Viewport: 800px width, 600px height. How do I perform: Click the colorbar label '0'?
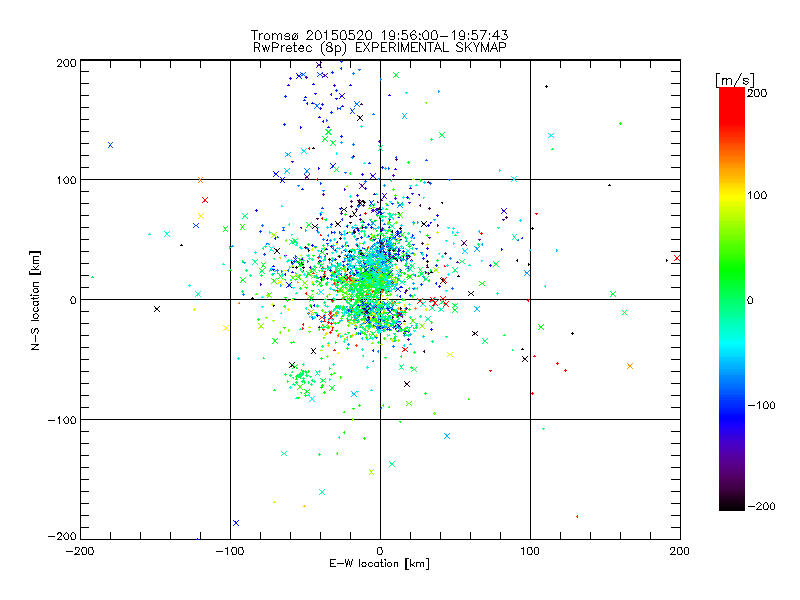pyautogui.click(x=750, y=300)
